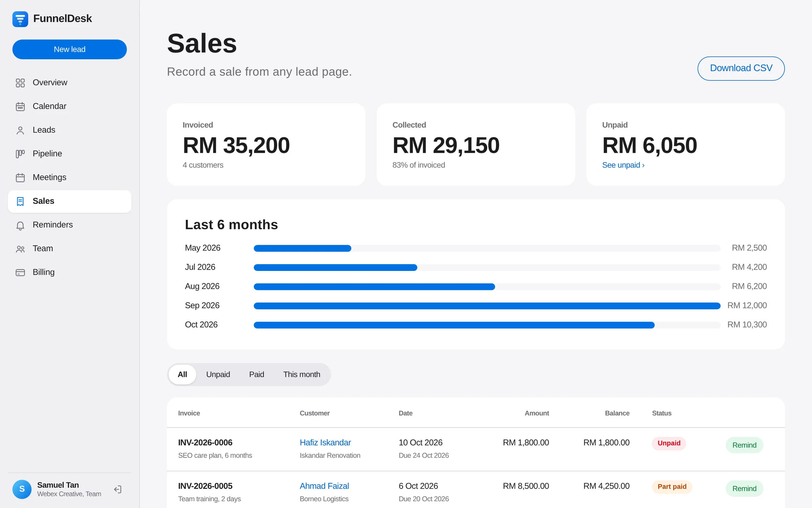This screenshot has width=812, height=508.
Task: Open customer Hafiz Iskandar
Action: coord(325,443)
